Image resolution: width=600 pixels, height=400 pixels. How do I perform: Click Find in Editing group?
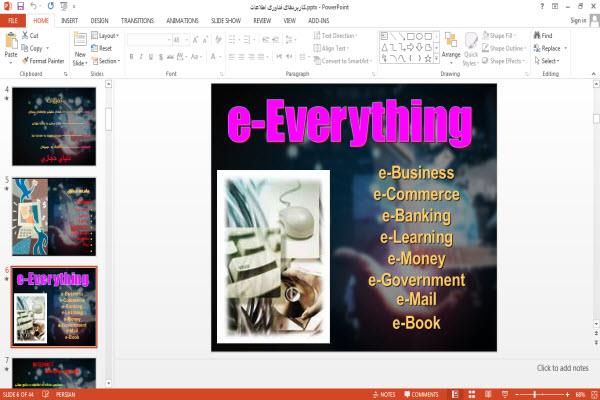[543, 36]
